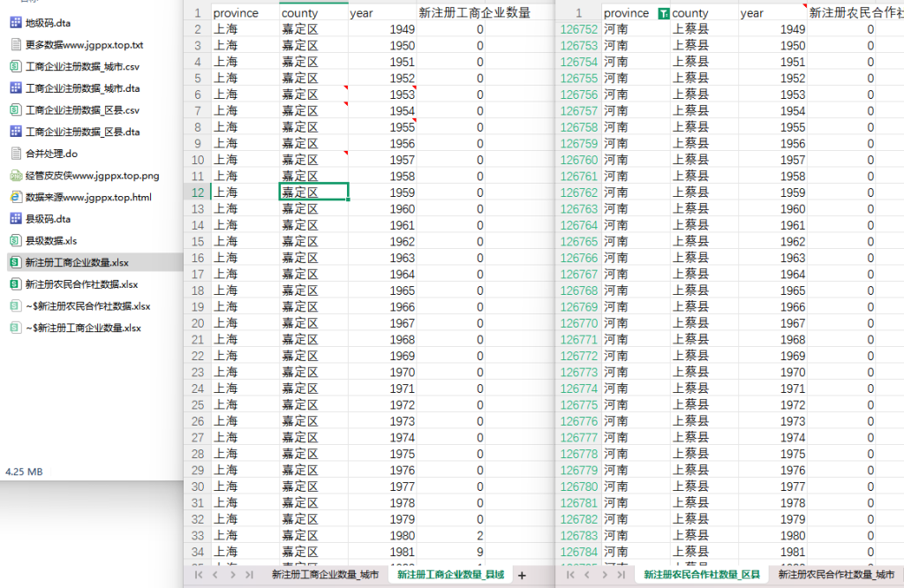Click value 9 cell in row 34

pyautogui.click(x=451, y=553)
